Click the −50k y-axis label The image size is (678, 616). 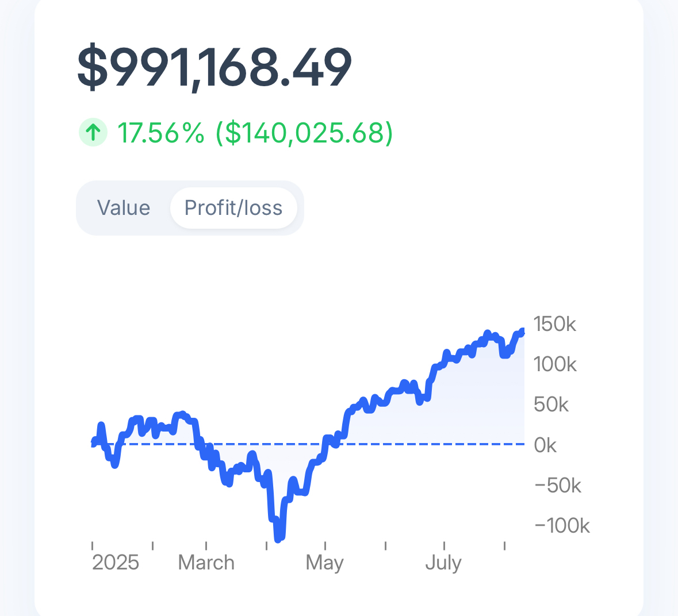tap(558, 486)
